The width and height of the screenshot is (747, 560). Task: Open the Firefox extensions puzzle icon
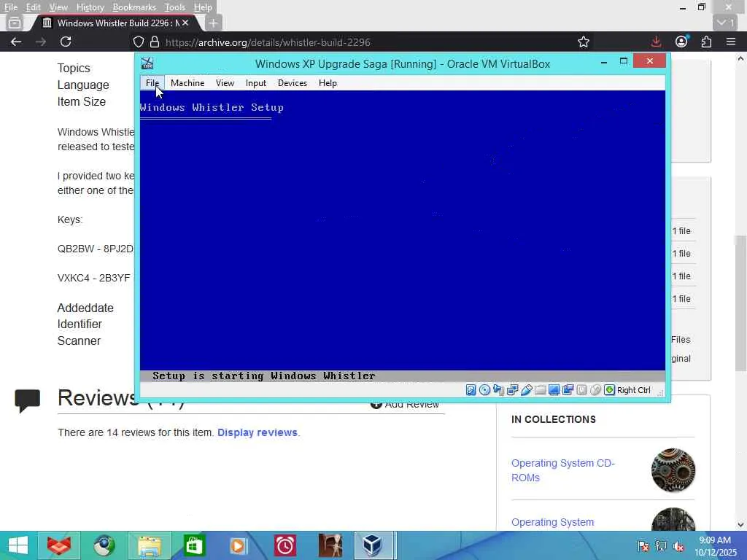706,42
